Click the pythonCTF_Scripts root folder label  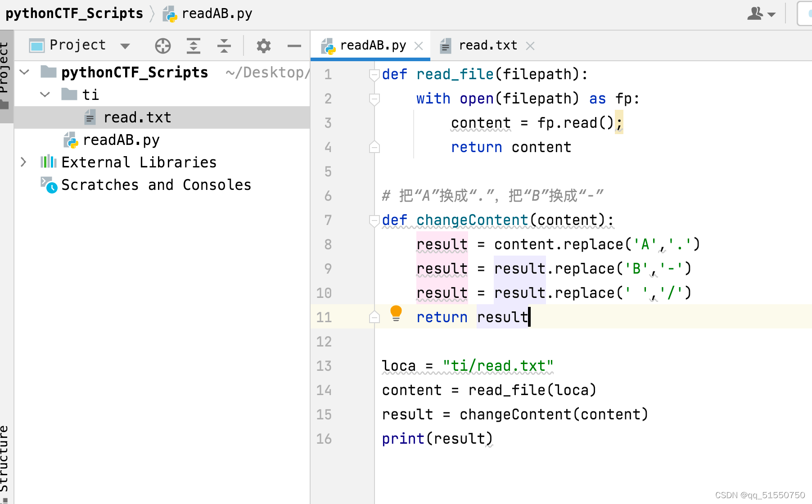point(135,72)
